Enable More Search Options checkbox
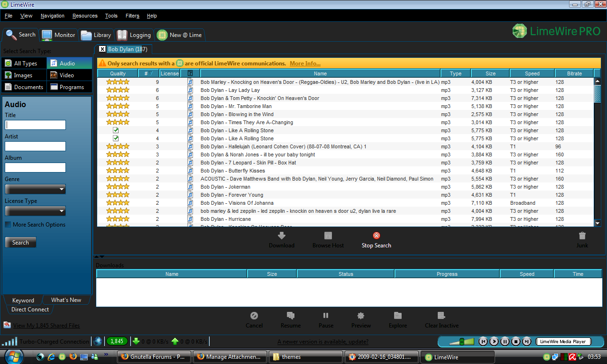The width and height of the screenshot is (607, 364). click(8, 225)
